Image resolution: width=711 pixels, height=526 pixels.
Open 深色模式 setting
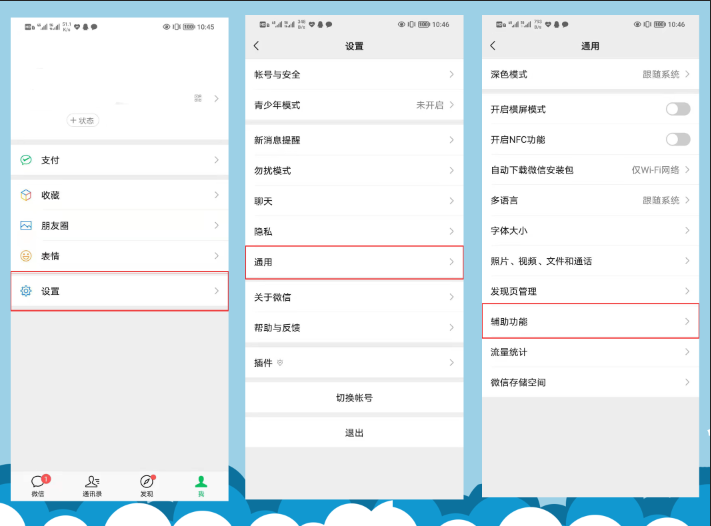[590, 74]
